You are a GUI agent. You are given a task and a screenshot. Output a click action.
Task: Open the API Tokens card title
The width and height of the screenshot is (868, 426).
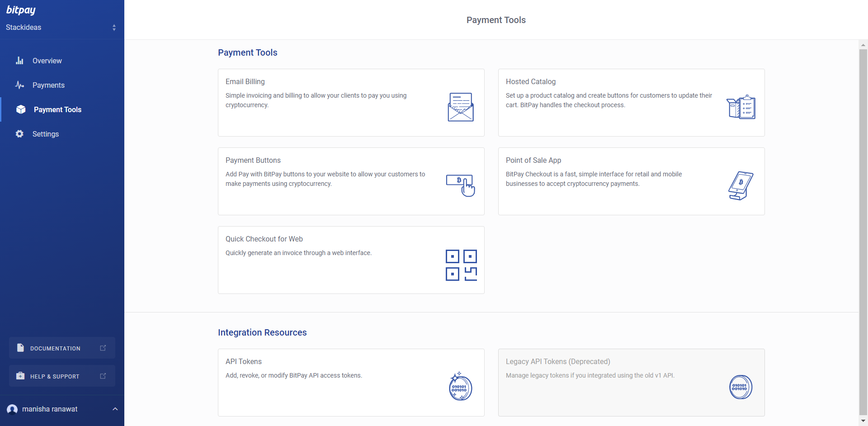pyautogui.click(x=244, y=362)
